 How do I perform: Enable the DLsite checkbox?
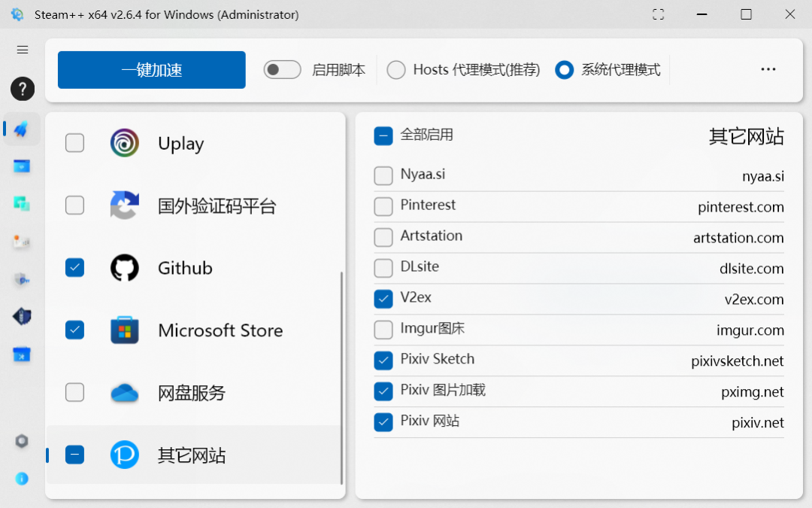(383, 268)
